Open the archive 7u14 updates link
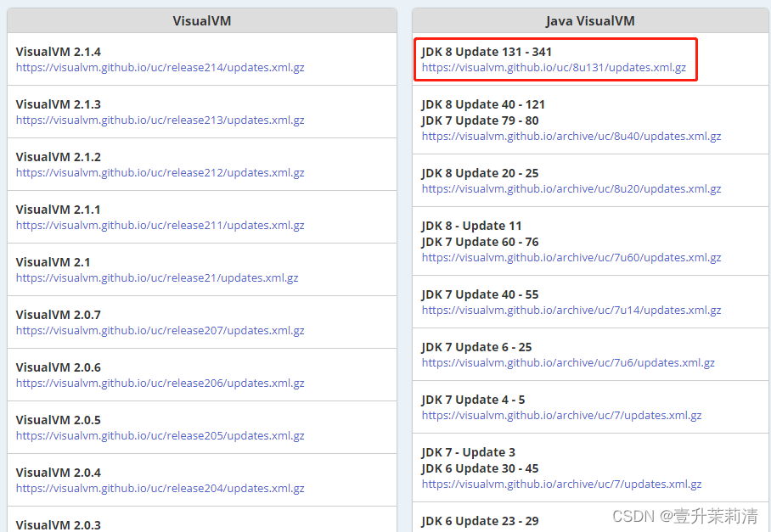 [x=571, y=310]
